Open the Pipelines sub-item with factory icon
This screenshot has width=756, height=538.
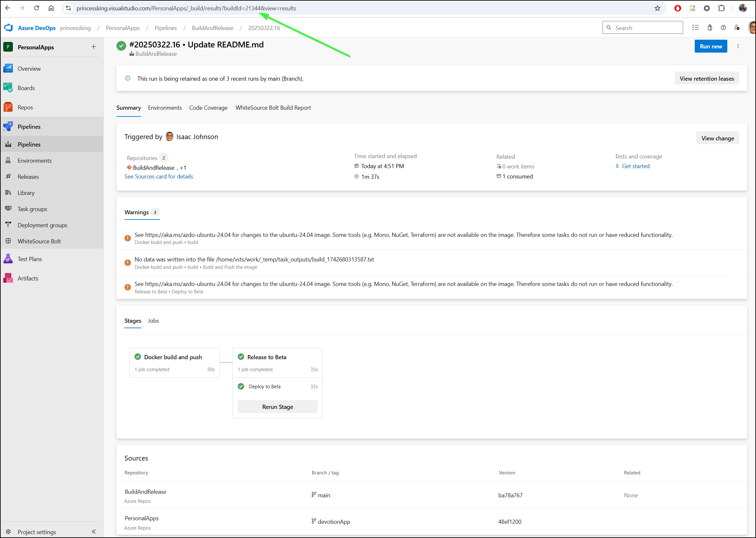[x=52, y=145]
